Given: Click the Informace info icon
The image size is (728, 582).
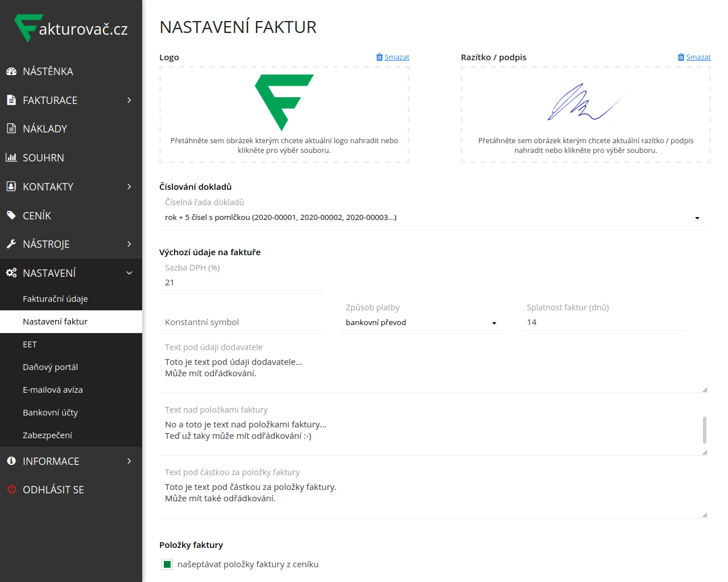Looking at the screenshot, I should [11, 461].
